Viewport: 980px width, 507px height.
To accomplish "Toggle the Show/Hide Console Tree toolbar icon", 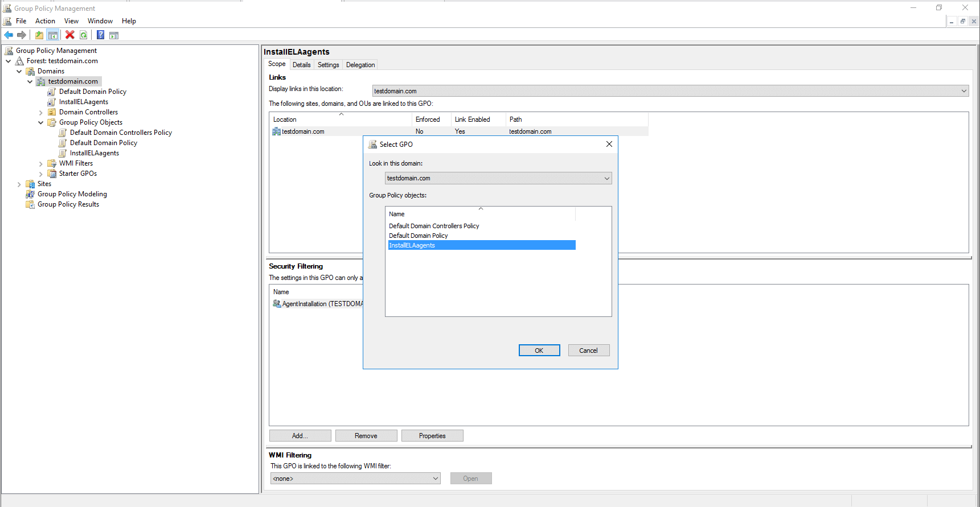I will [53, 35].
